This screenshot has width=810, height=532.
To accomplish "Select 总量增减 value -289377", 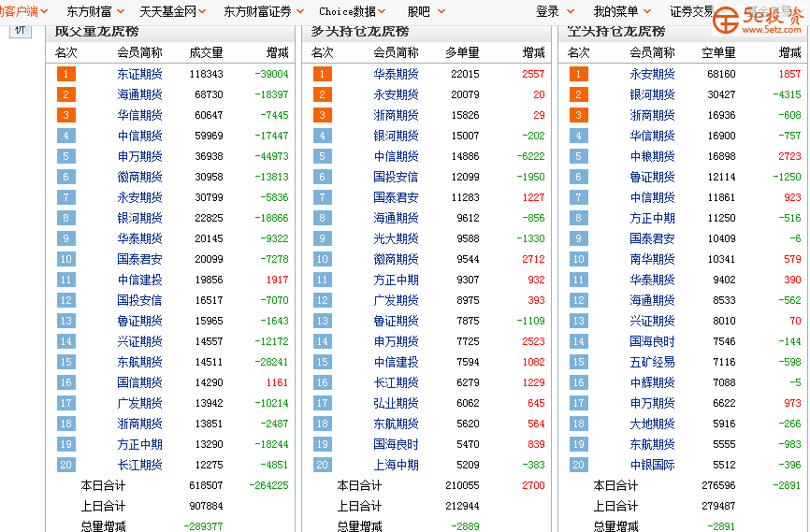I will (x=204, y=526).
